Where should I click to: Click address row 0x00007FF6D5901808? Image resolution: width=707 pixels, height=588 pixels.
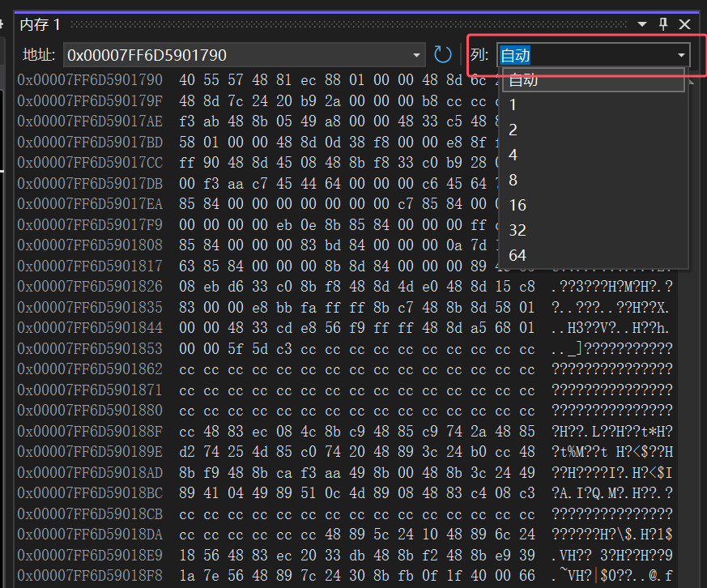tap(90, 245)
